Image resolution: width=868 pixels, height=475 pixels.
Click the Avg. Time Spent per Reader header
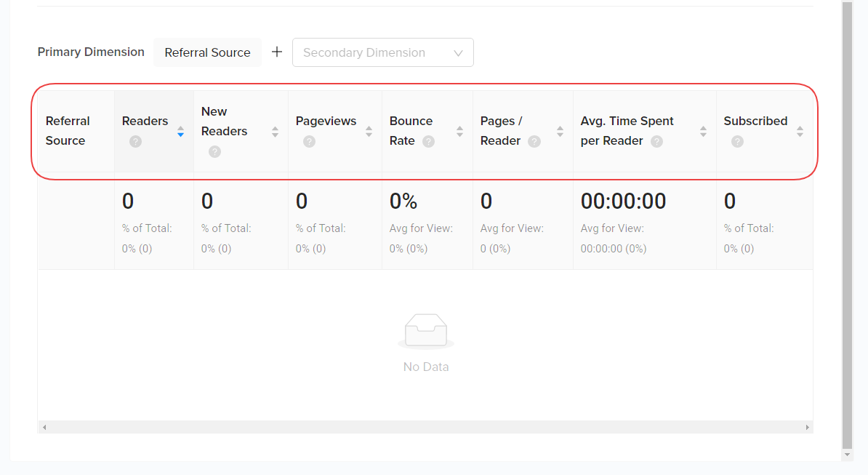click(x=627, y=131)
